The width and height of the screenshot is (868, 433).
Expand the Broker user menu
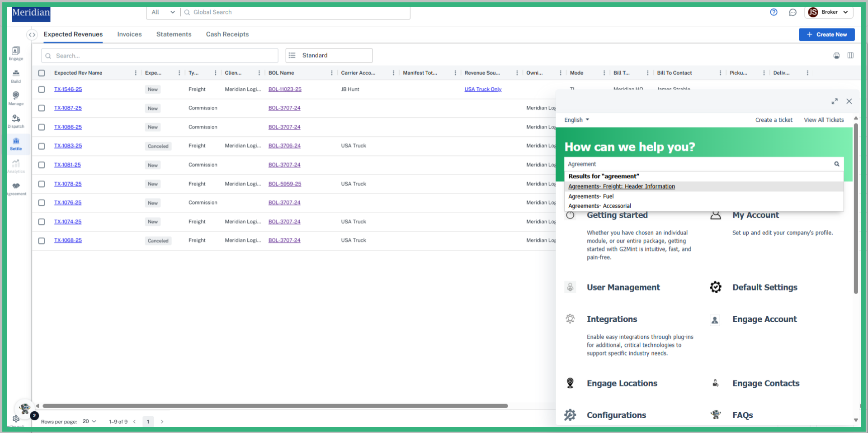829,12
